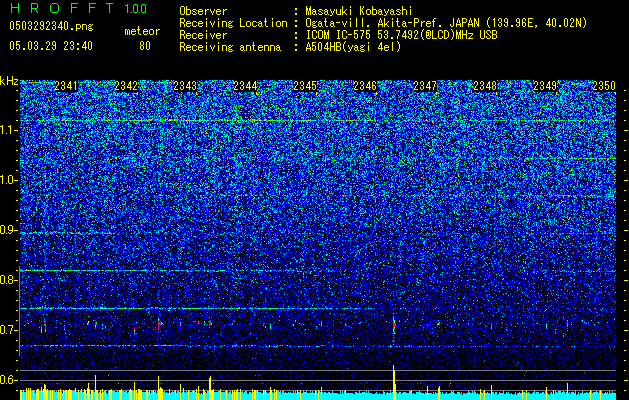Click the 2346 time marker
The height and width of the screenshot is (400, 629).
click(x=365, y=86)
